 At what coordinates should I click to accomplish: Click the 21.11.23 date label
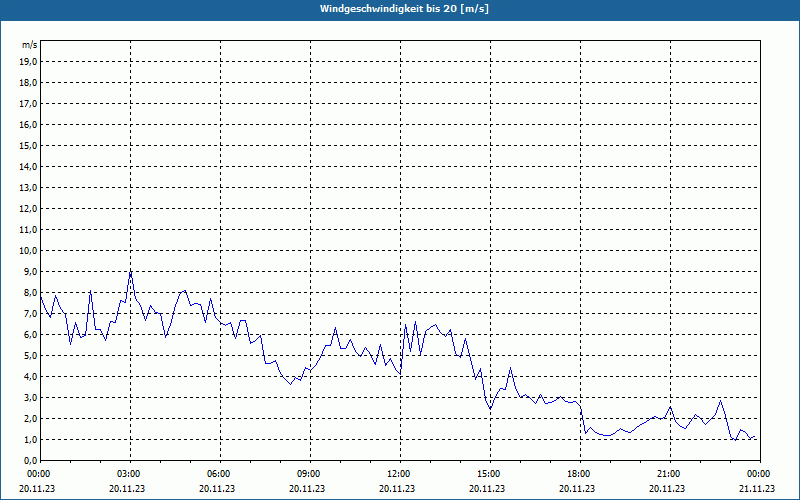click(x=757, y=488)
